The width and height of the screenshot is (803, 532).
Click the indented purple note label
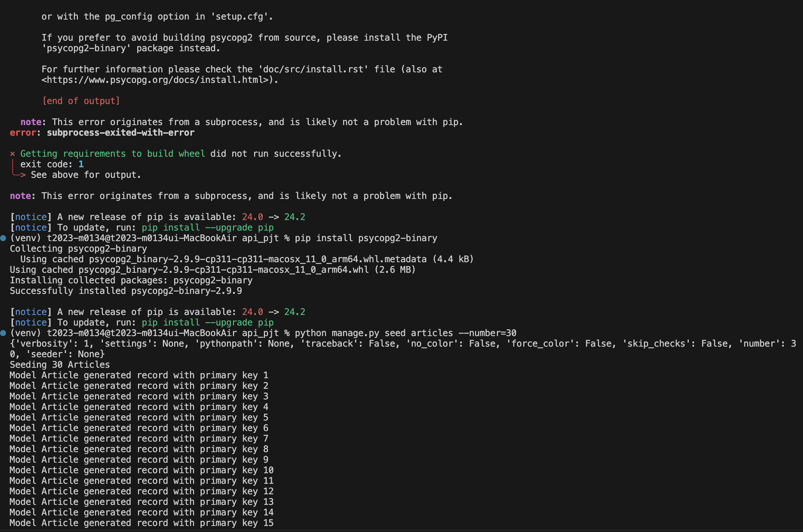tap(31, 122)
